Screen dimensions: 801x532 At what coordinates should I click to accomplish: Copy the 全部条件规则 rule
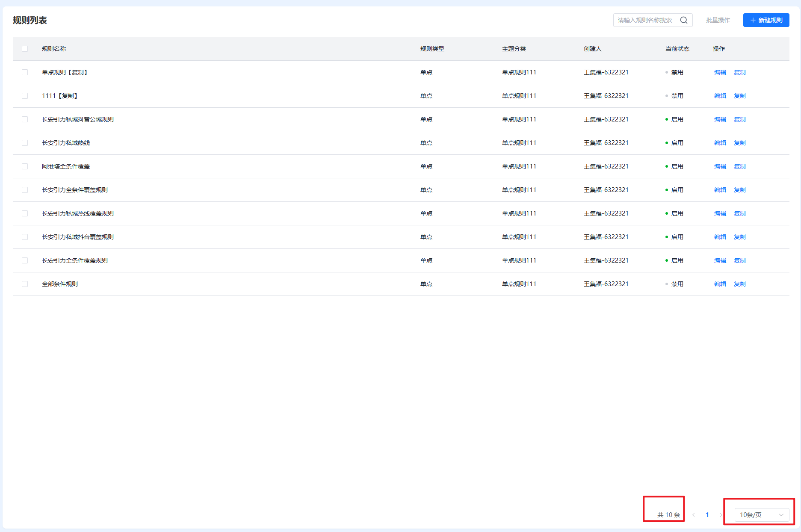[x=739, y=284]
